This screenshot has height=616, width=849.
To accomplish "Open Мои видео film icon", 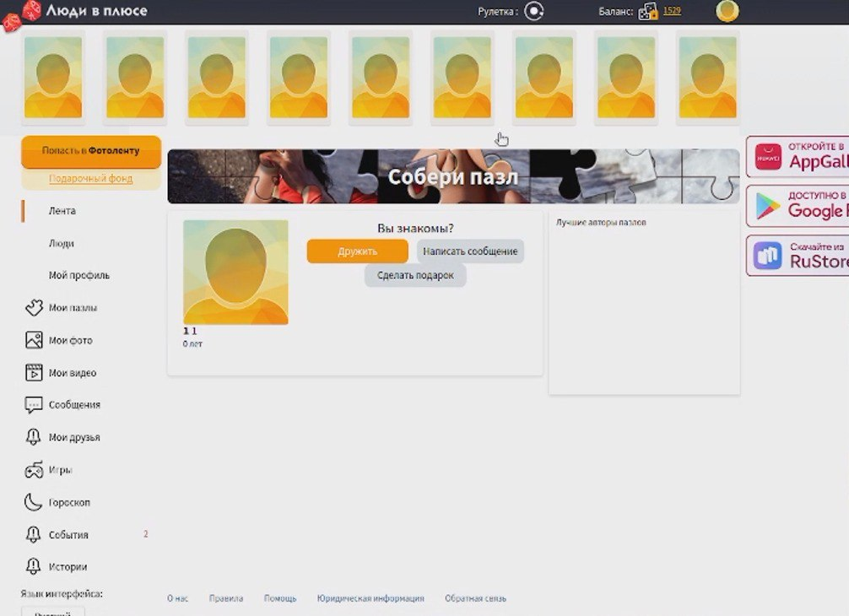I will (34, 372).
